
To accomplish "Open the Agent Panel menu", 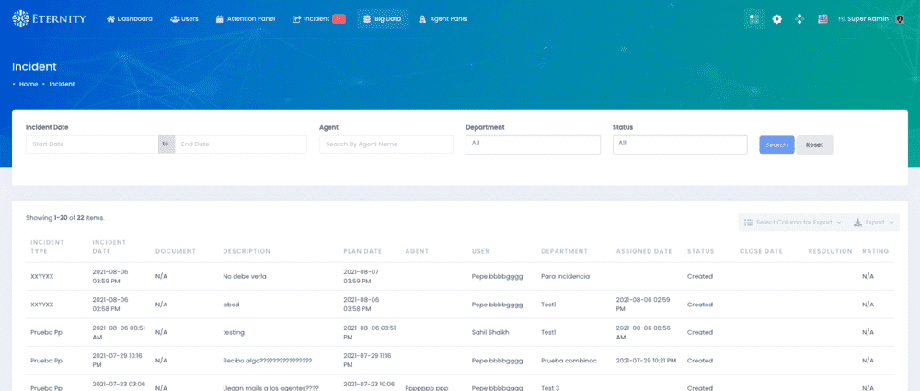I will click(x=443, y=19).
